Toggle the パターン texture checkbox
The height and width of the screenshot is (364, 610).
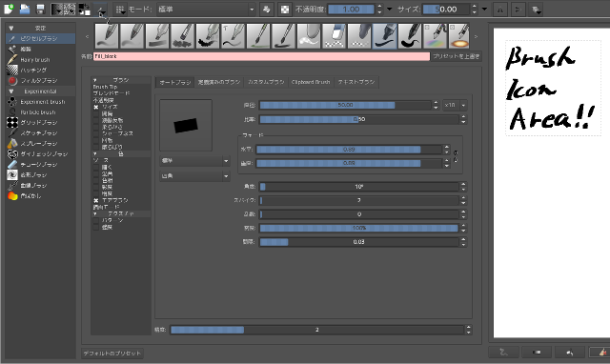[96, 220]
